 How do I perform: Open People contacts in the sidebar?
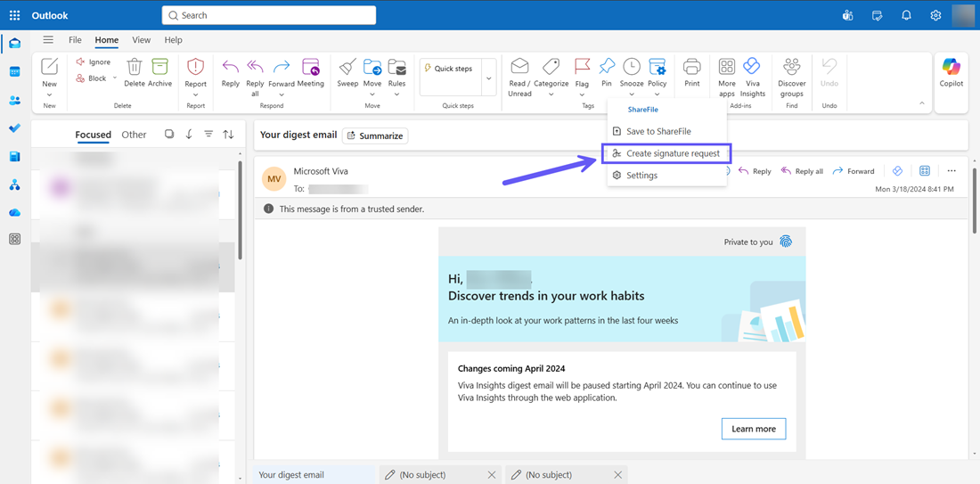[x=14, y=100]
